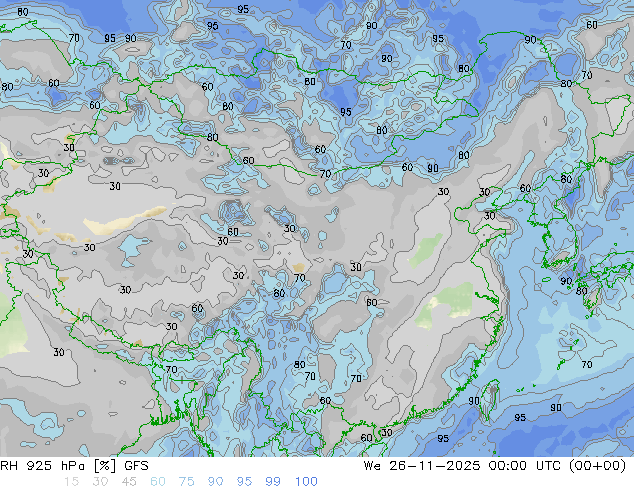Select the 30 value in color legend
The width and height of the screenshot is (634, 490).
coord(100,482)
